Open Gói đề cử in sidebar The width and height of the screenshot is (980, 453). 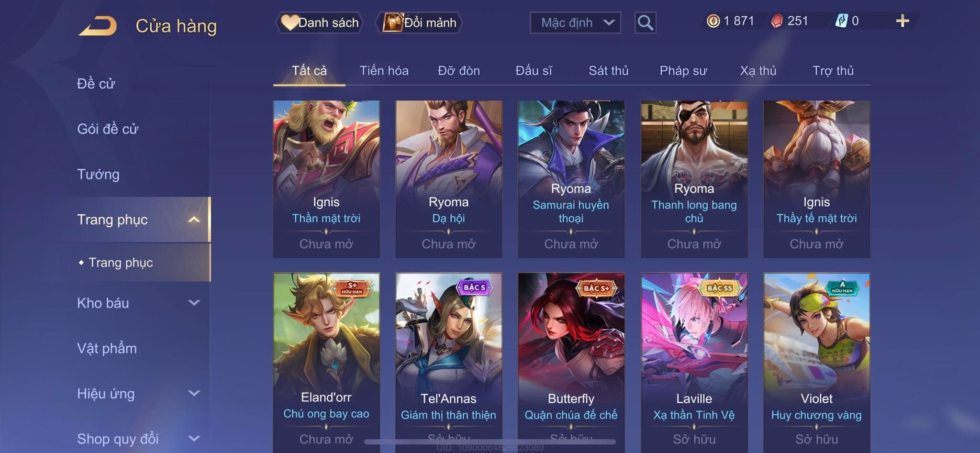108,129
